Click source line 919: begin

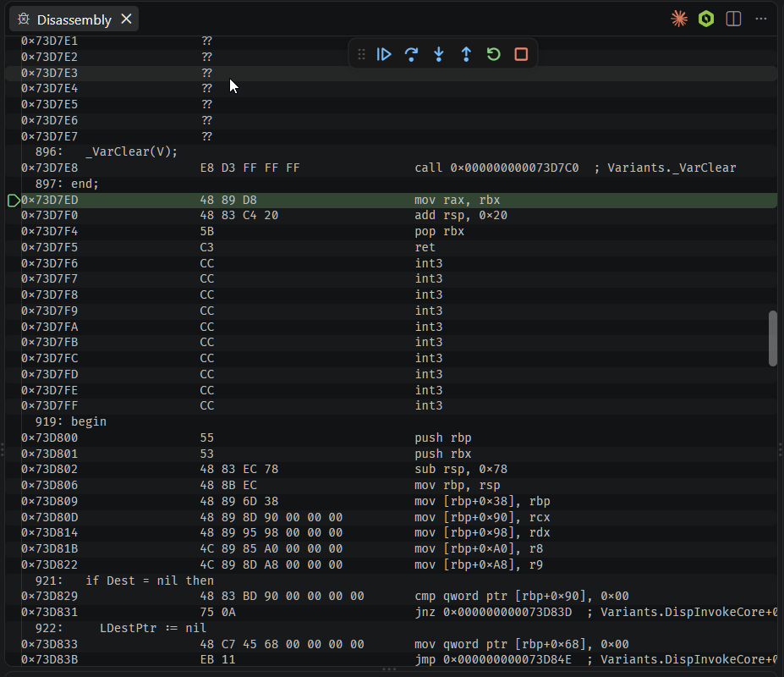tap(70, 421)
